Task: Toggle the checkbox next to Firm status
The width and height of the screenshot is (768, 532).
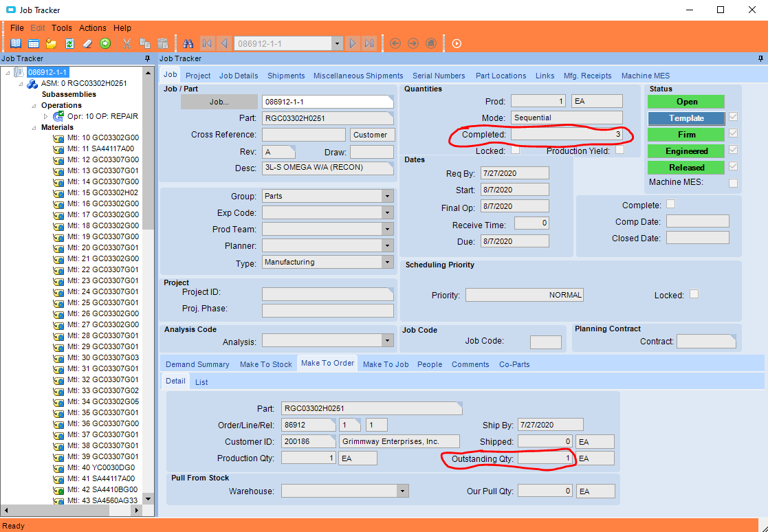Action: [x=733, y=133]
